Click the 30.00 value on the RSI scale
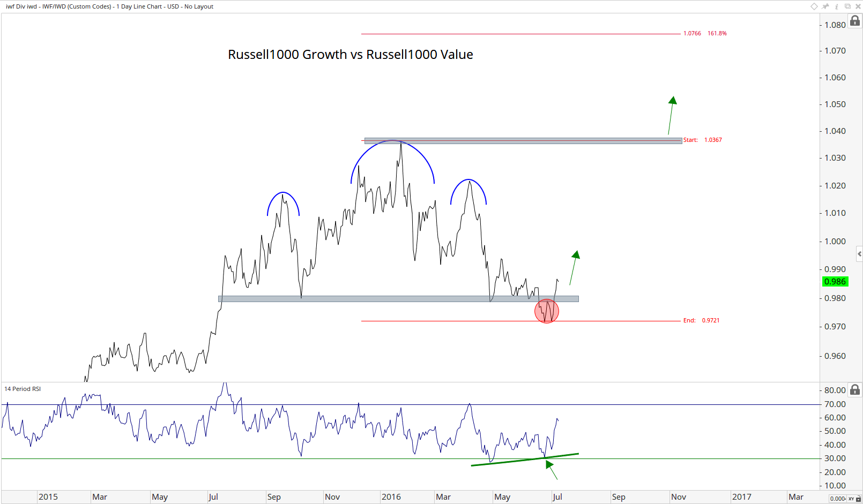863x504 pixels. click(x=835, y=458)
